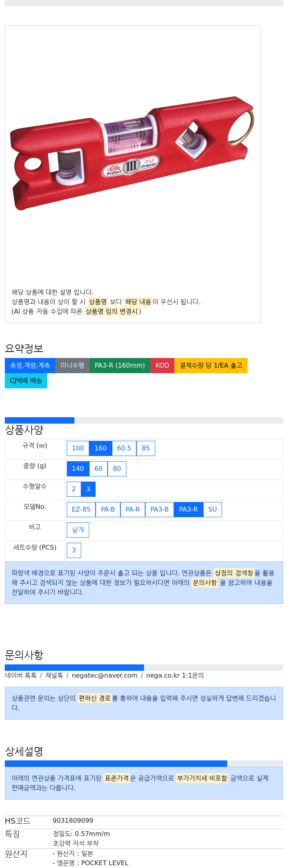Choose the 160 size option
The width and height of the screenshot is (288, 868).
click(x=100, y=448)
